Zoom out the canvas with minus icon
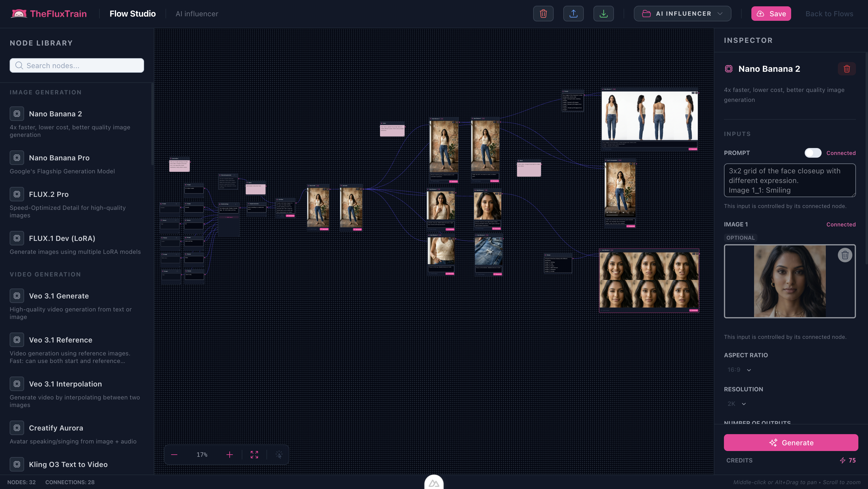The height and width of the screenshot is (489, 868). (x=174, y=455)
